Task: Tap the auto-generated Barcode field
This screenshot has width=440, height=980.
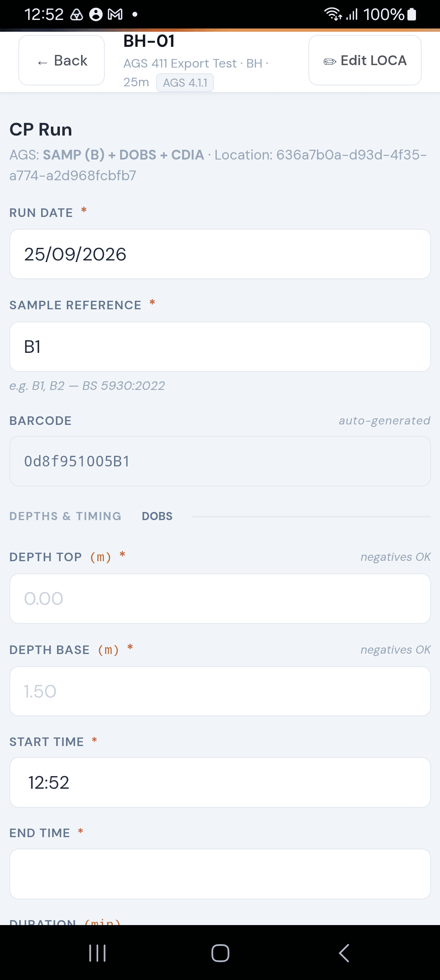Action: [220, 461]
